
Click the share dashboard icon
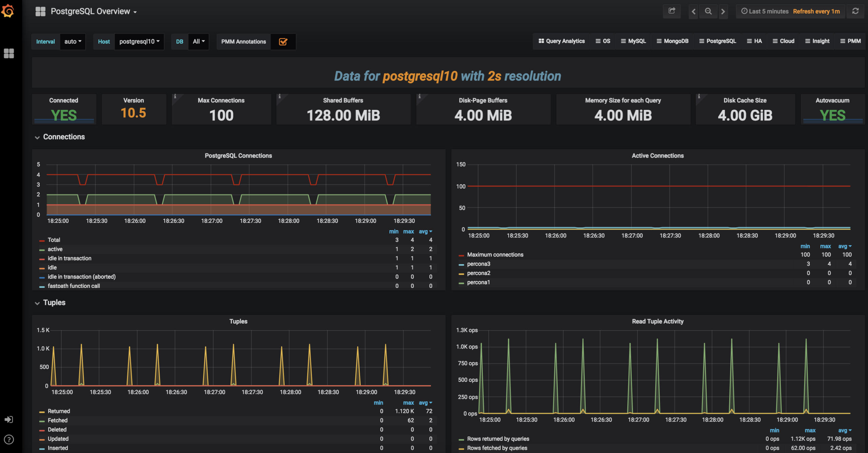point(672,11)
